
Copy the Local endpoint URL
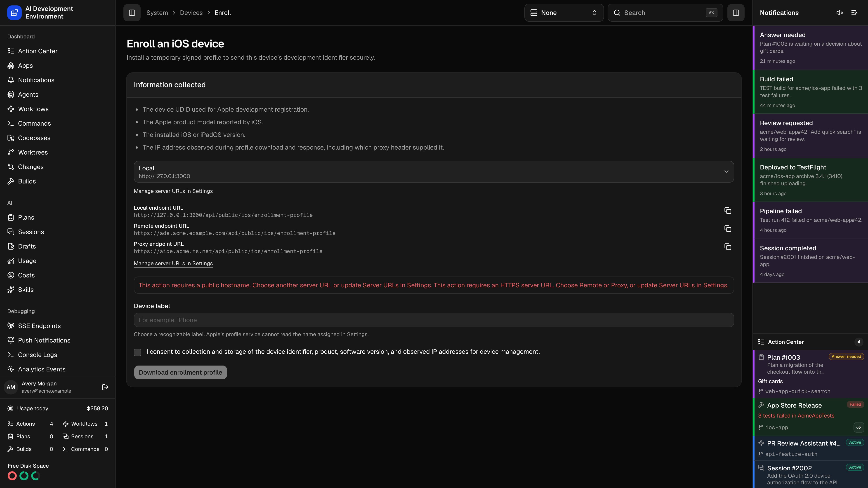pyautogui.click(x=727, y=211)
